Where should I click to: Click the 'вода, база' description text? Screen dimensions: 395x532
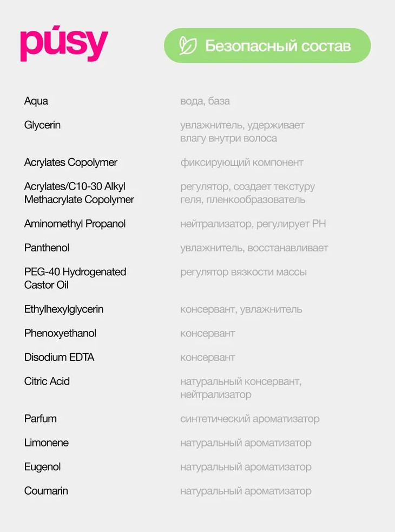(x=205, y=101)
